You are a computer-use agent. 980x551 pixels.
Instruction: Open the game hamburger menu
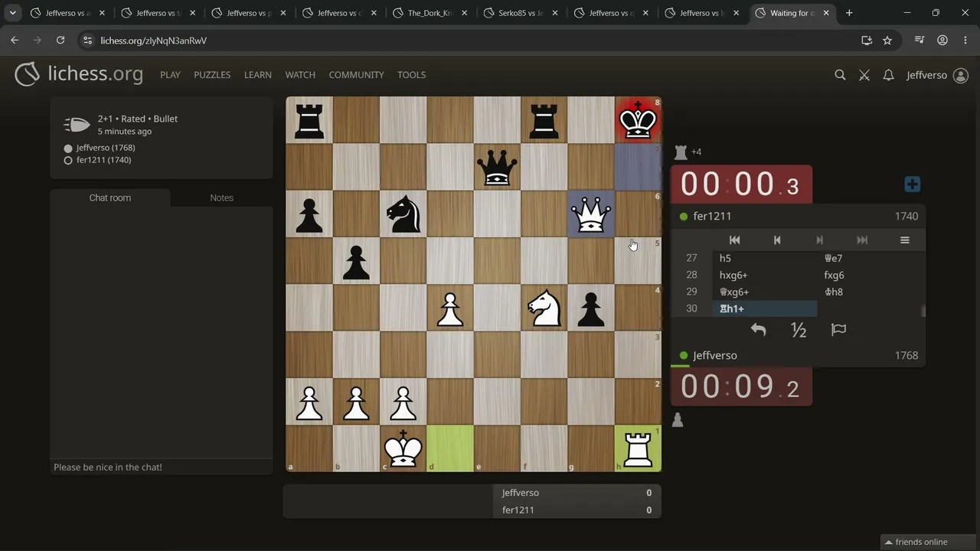(904, 240)
